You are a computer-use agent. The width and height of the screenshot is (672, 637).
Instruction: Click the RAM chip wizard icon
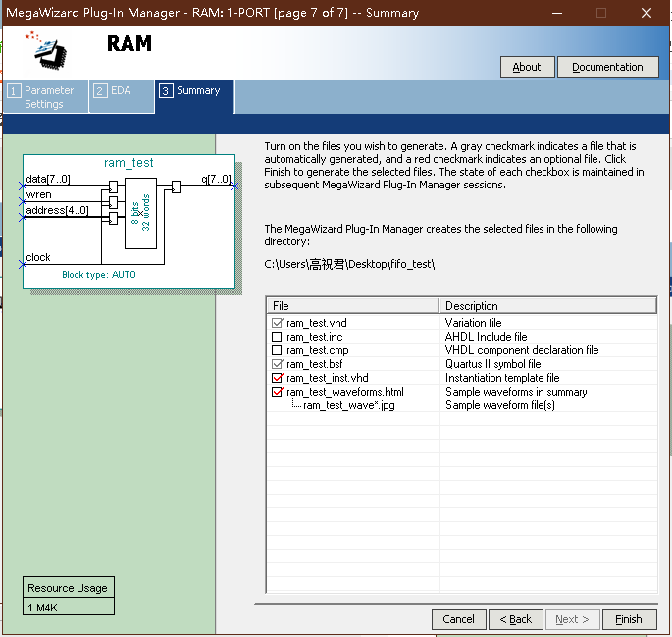(x=47, y=51)
